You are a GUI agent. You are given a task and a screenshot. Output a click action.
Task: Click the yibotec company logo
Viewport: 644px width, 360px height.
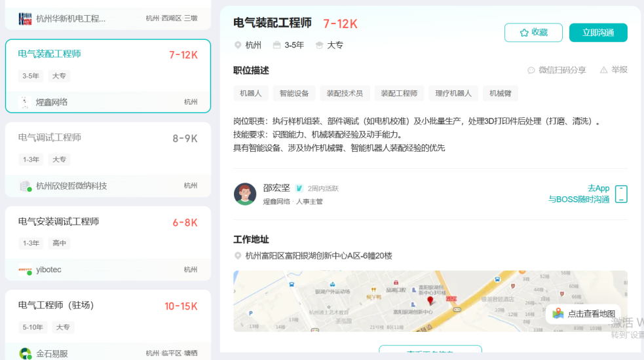tap(26, 270)
